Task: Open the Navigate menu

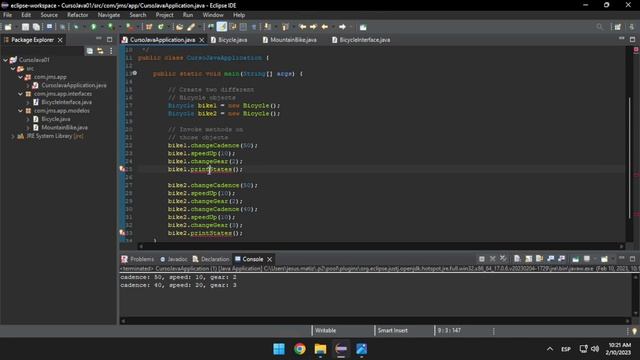Action: (x=109, y=15)
